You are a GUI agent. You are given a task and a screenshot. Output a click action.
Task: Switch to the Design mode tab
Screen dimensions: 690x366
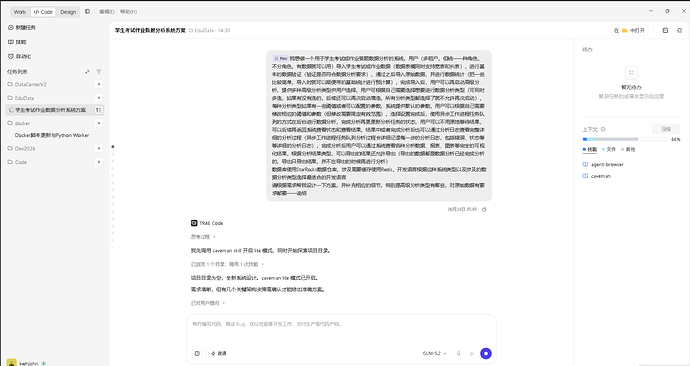[x=68, y=12]
